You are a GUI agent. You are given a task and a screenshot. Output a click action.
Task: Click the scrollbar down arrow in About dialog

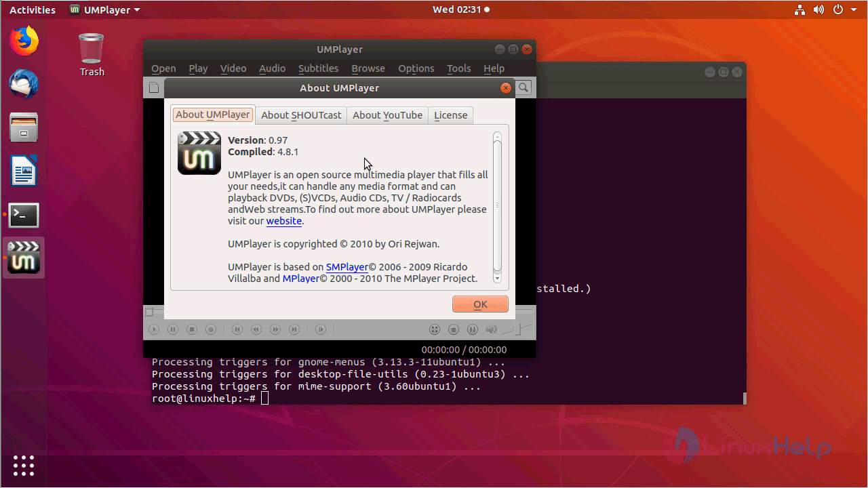[x=497, y=278]
